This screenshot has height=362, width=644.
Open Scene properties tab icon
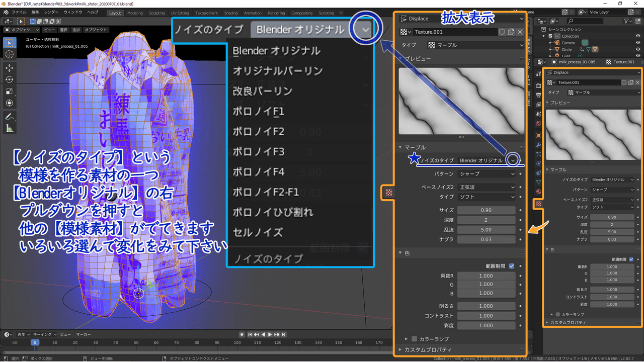click(538, 113)
